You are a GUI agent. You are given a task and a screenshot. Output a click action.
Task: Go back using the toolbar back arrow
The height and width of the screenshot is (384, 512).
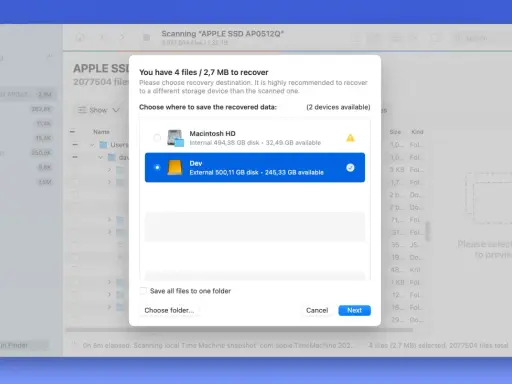tap(102, 37)
